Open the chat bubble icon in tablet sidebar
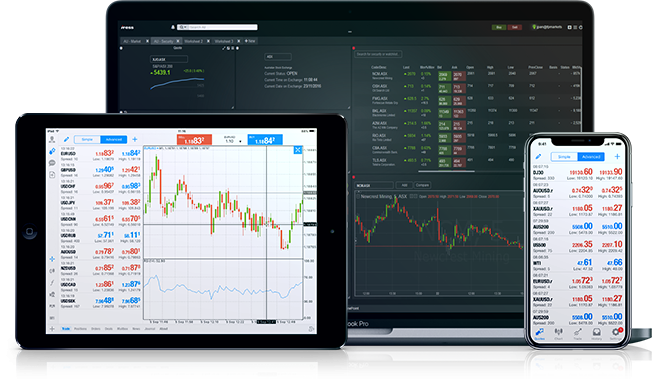This screenshot has height=383, width=652. [x=52, y=163]
